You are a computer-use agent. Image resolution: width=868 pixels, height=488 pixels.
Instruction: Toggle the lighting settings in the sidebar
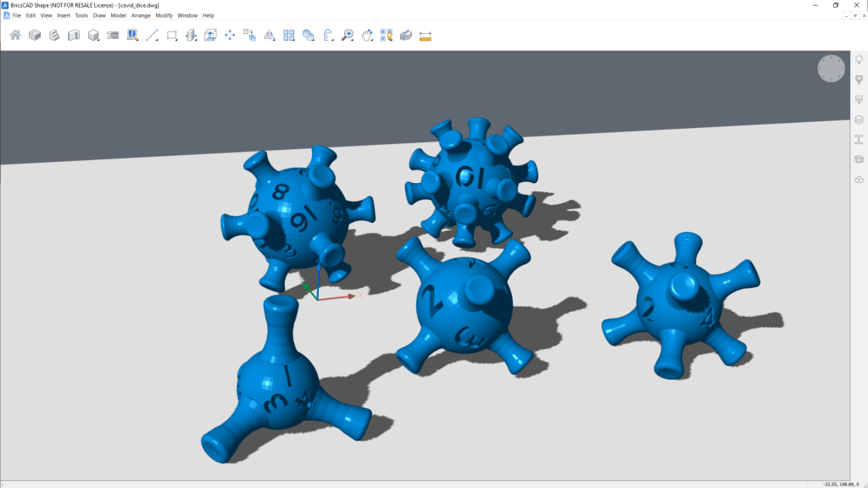(858, 59)
